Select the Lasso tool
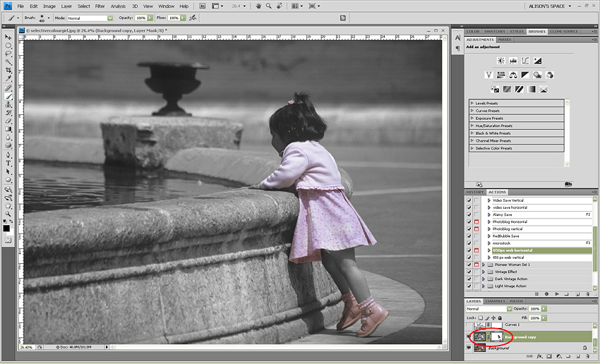Viewport: 600px width, 364px height. tap(8, 54)
